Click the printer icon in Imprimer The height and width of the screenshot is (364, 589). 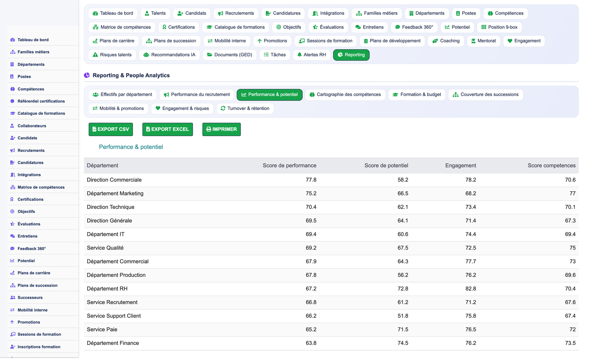[209, 129]
